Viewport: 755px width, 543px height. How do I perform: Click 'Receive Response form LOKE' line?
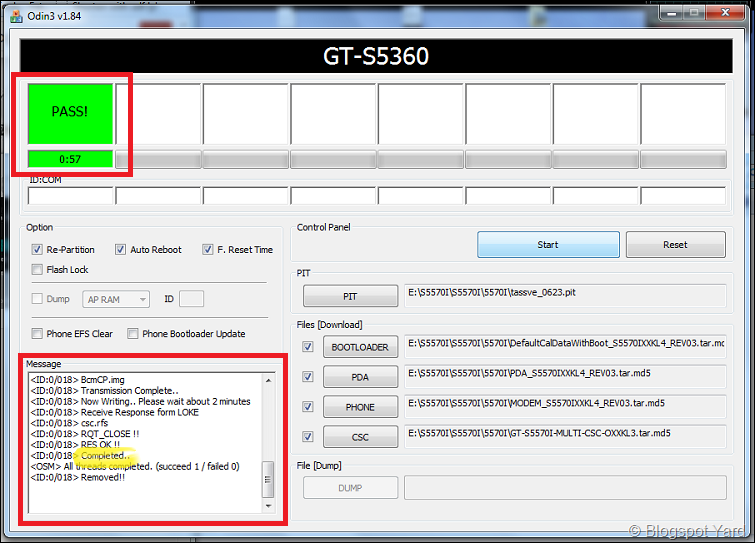(115, 412)
